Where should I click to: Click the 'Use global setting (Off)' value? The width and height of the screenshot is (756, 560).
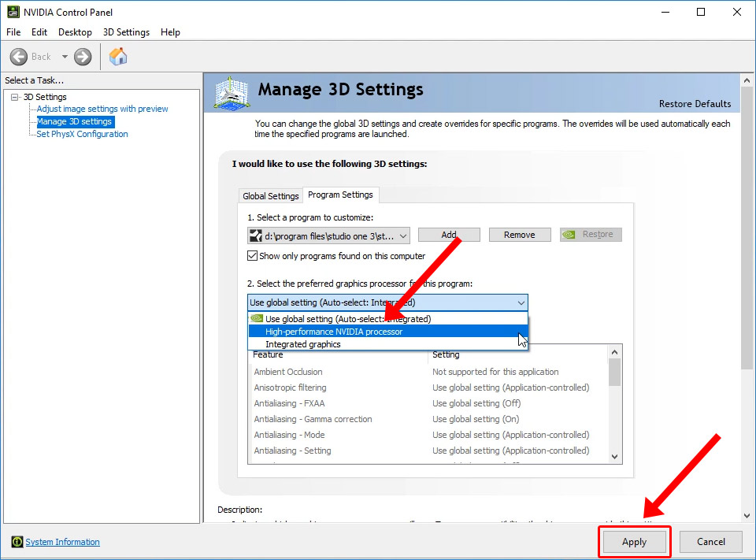coord(476,403)
